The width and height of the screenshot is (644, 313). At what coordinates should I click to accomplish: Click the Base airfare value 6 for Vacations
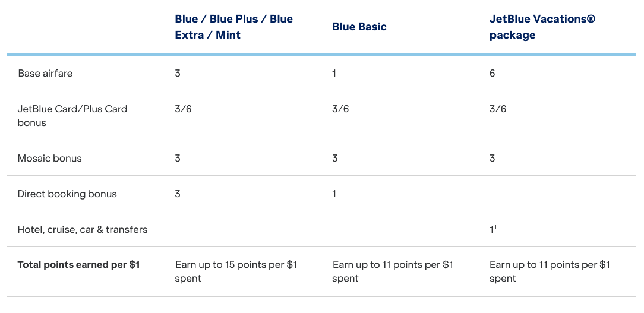tap(493, 74)
